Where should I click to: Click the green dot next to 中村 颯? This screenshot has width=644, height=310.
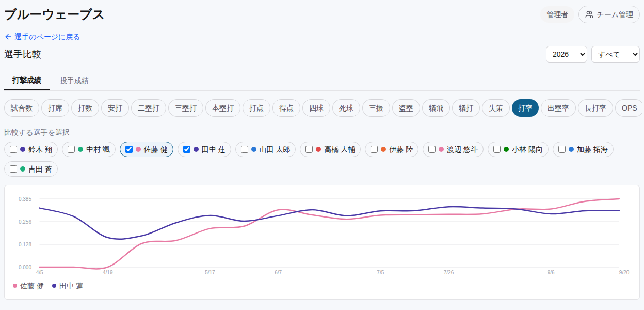pos(81,149)
